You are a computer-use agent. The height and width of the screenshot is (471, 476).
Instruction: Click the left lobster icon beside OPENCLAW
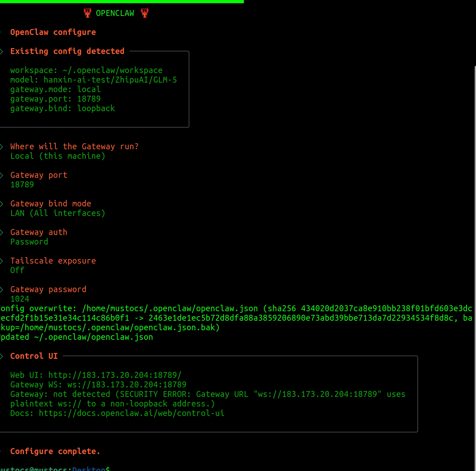coord(87,13)
